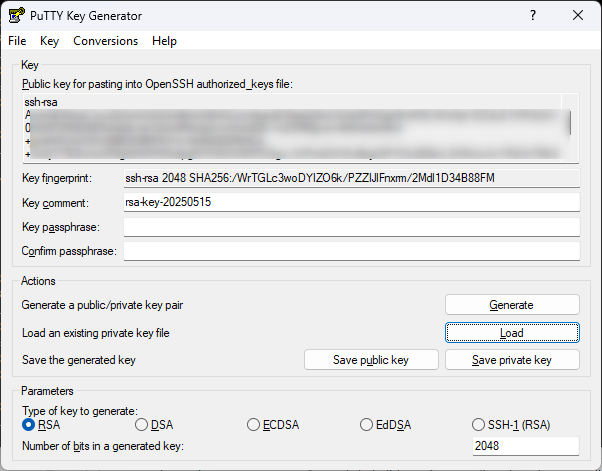Open the Conversions menu
Image resolution: width=602 pixels, height=471 pixels.
tap(106, 41)
